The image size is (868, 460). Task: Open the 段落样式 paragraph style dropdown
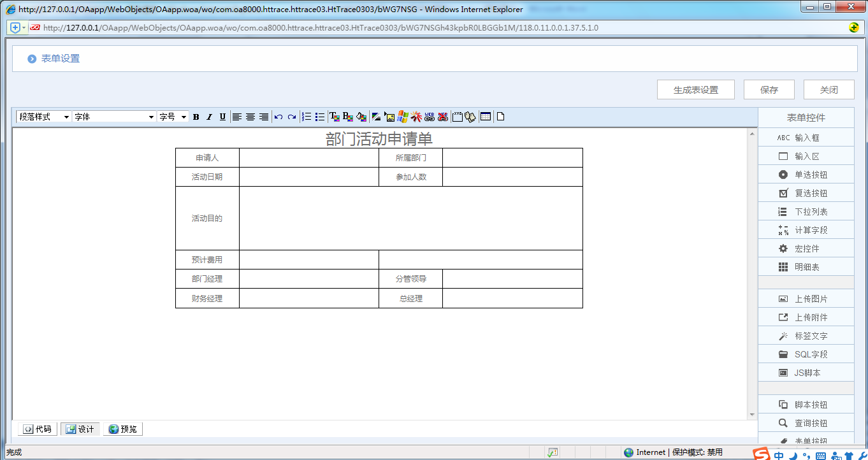click(44, 117)
